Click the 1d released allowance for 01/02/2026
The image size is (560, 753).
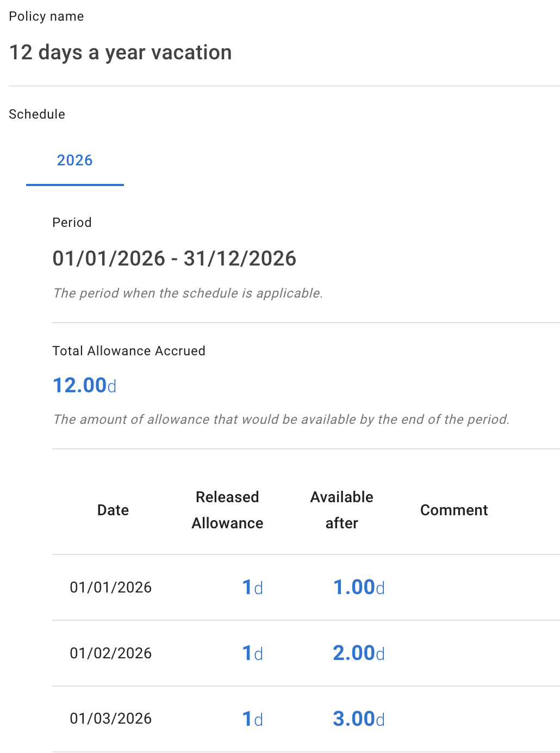(252, 653)
